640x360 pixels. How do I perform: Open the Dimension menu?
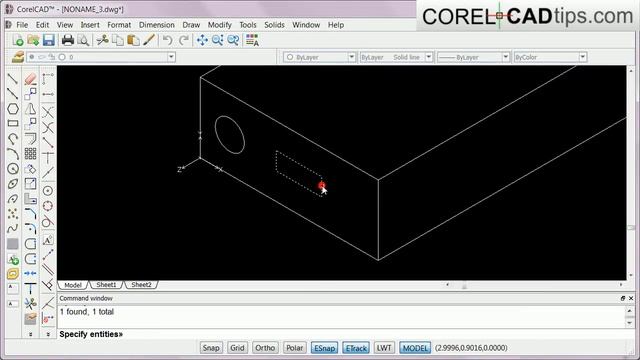click(157, 25)
